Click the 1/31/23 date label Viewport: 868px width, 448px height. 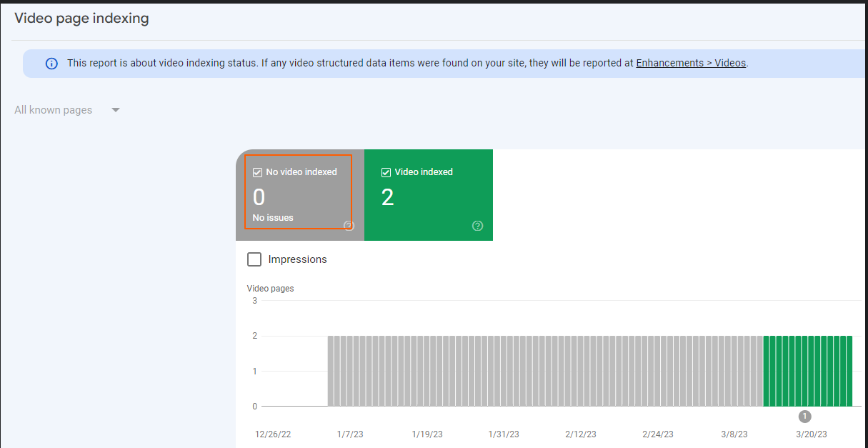coord(504,434)
